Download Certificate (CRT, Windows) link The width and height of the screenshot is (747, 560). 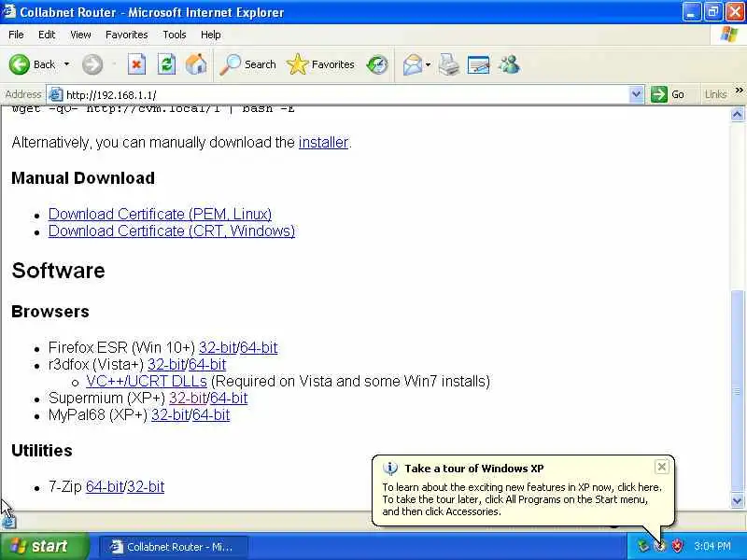pyautogui.click(x=172, y=231)
